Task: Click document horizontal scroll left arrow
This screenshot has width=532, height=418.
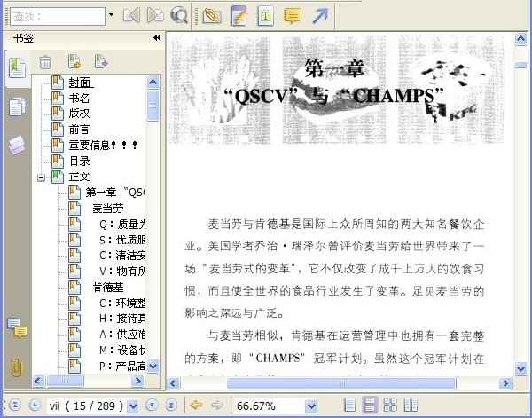Action: pyautogui.click(x=173, y=383)
